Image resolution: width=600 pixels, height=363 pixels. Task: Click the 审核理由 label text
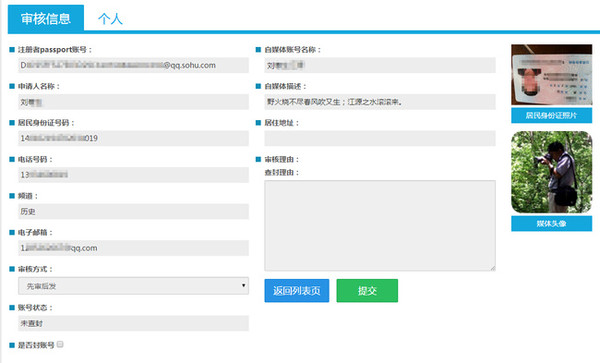[x=282, y=159]
